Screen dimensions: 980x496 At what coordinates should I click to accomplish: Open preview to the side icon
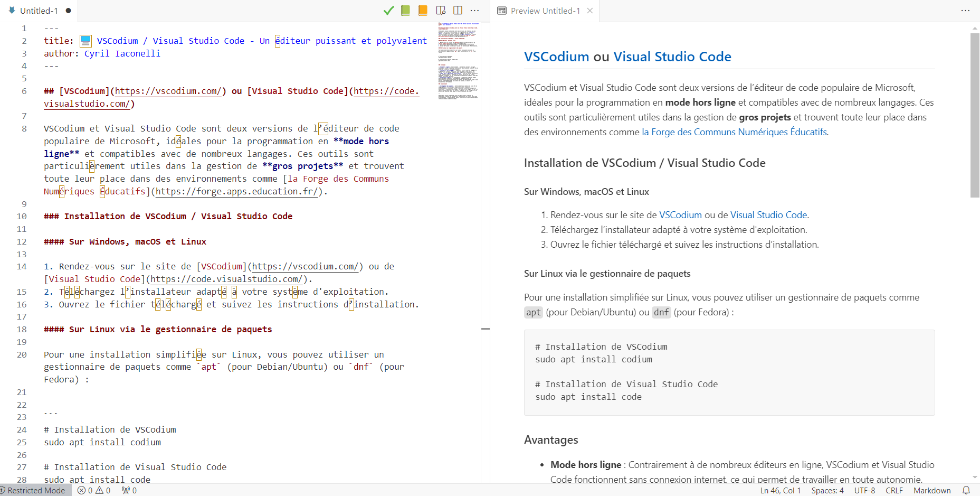pos(441,11)
